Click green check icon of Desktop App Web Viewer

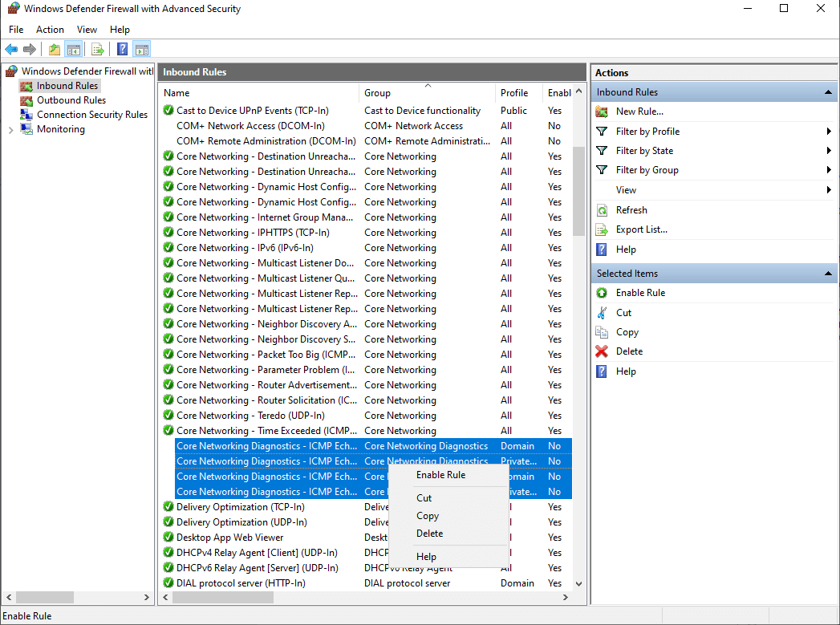tap(168, 538)
